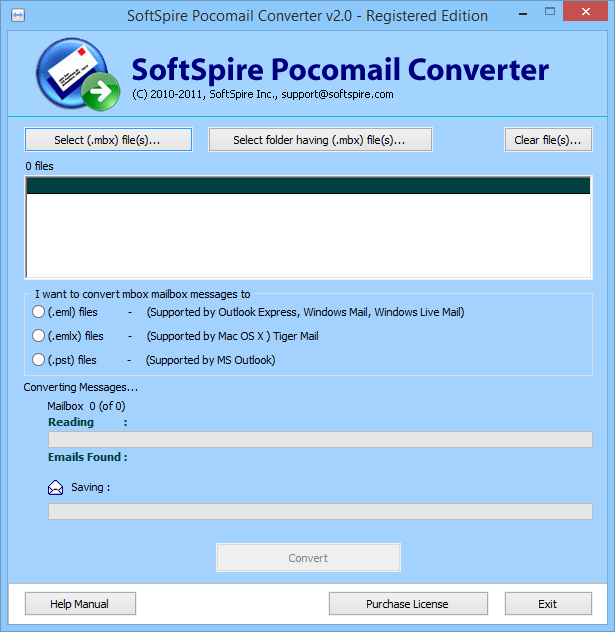Screen dimensions: 615x632
Task: Click the 'Mailbox 0 (of 0)' text
Action: coord(86,406)
